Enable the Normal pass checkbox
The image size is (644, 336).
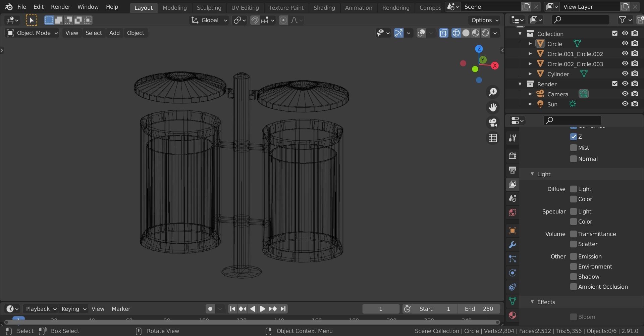[x=573, y=159]
